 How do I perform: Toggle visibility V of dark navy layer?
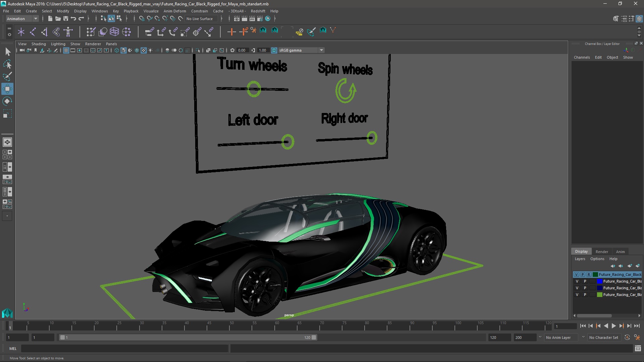pos(577,288)
